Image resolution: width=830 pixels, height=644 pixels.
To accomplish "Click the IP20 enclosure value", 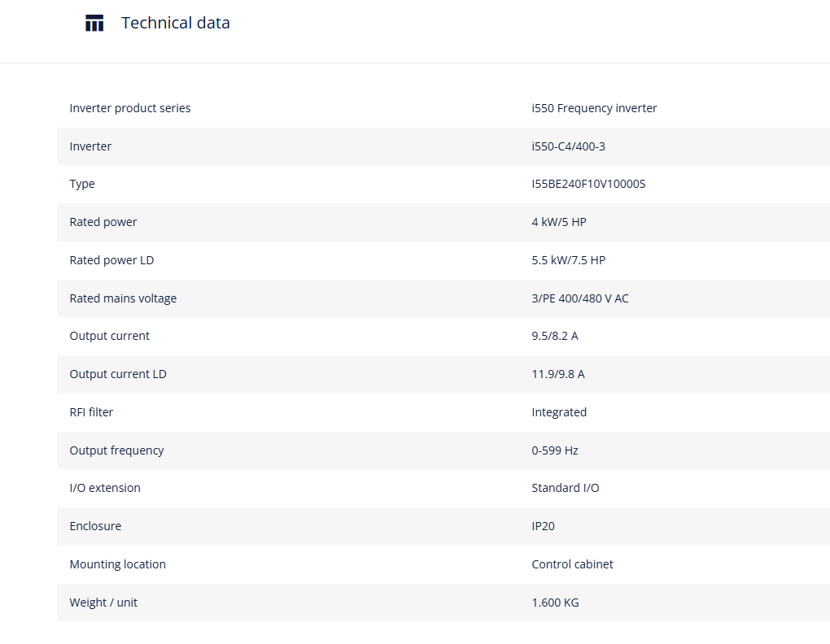I will point(543,526).
